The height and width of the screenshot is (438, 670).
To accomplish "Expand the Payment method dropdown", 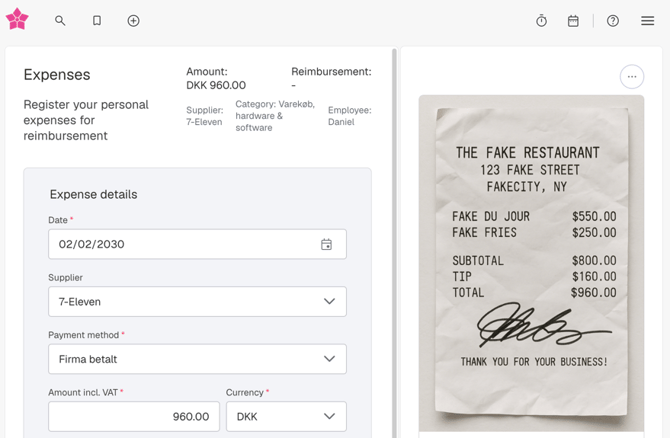I will (x=197, y=359).
